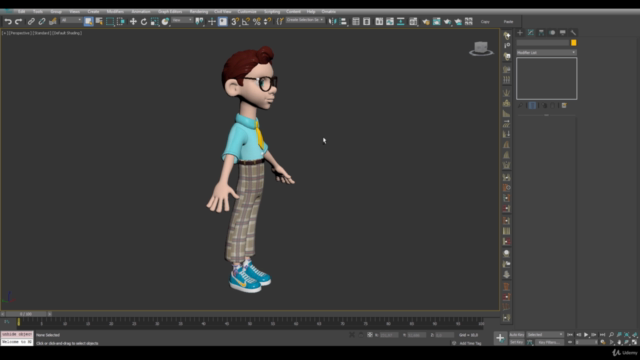Open the selection filter All dropdown

point(71,20)
